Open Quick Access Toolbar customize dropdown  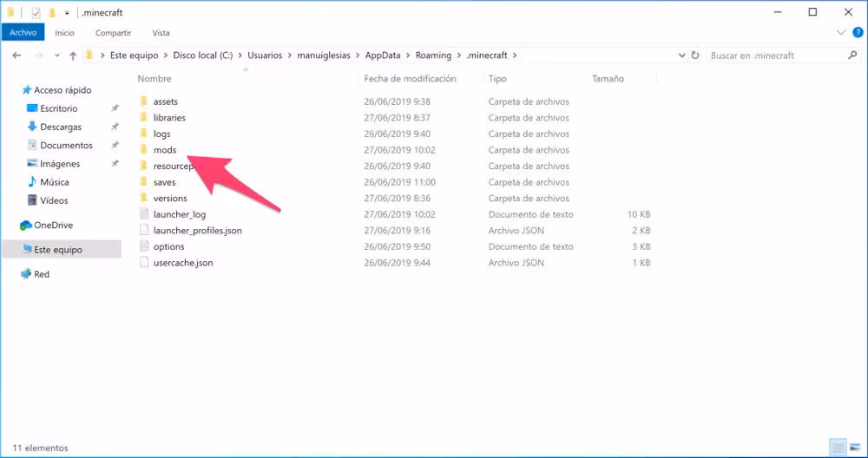tap(67, 13)
